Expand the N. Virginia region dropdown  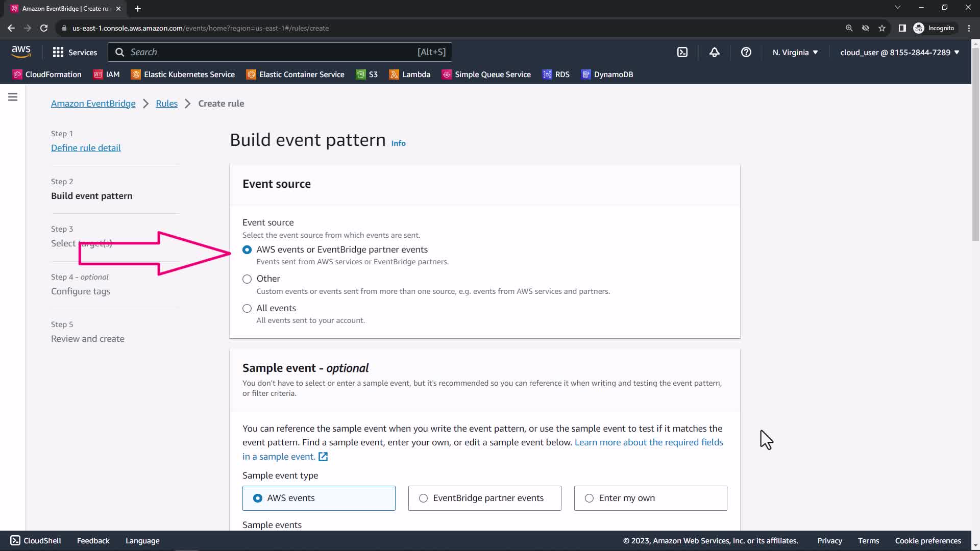[x=795, y=52]
